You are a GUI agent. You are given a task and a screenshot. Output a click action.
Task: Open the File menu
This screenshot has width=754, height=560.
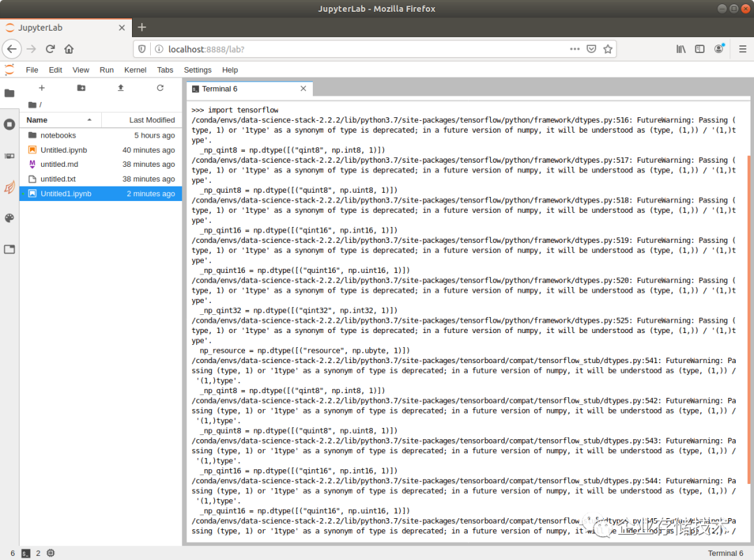[x=31, y=70]
